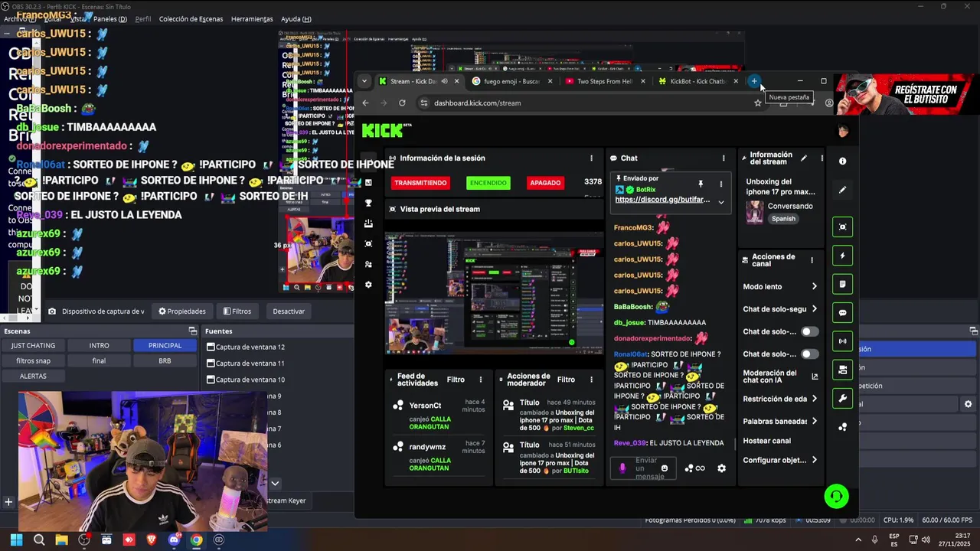980x551 pixels.
Task: Switch to Two Steps From Hell tab
Action: tap(604, 81)
